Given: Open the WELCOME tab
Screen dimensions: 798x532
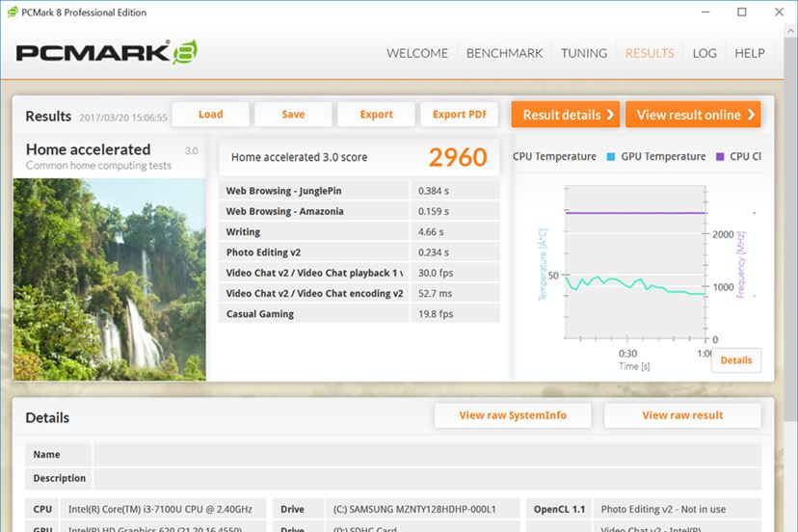Looking at the screenshot, I should coord(416,53).
